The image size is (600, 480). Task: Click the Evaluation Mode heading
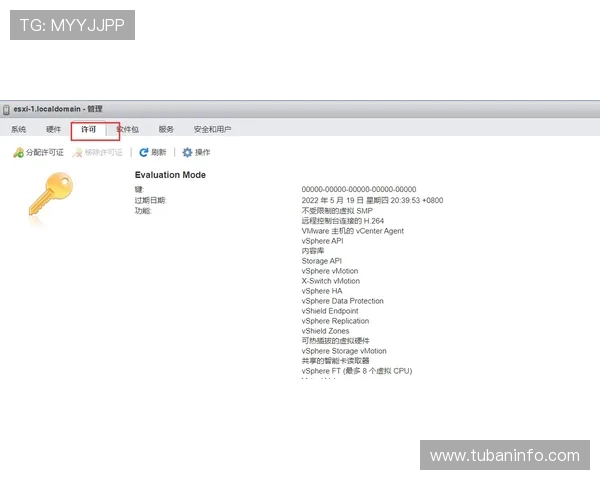tap(170, 175)
